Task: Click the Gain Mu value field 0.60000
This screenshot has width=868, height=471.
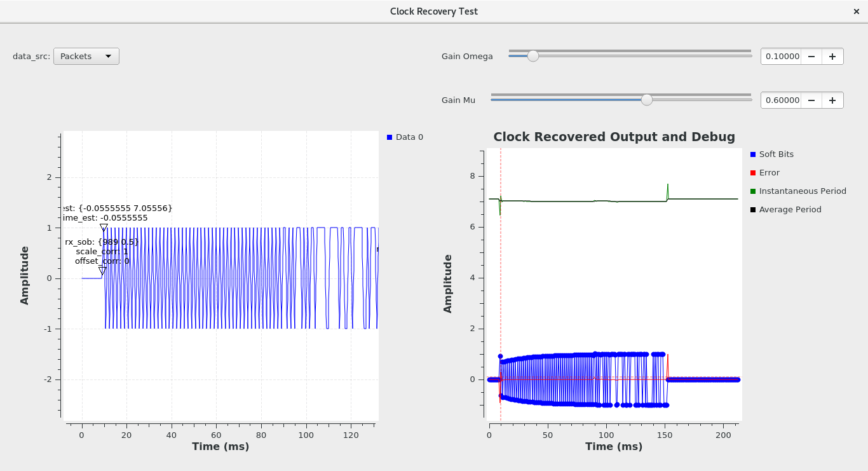Action: [x=781, y=100]
